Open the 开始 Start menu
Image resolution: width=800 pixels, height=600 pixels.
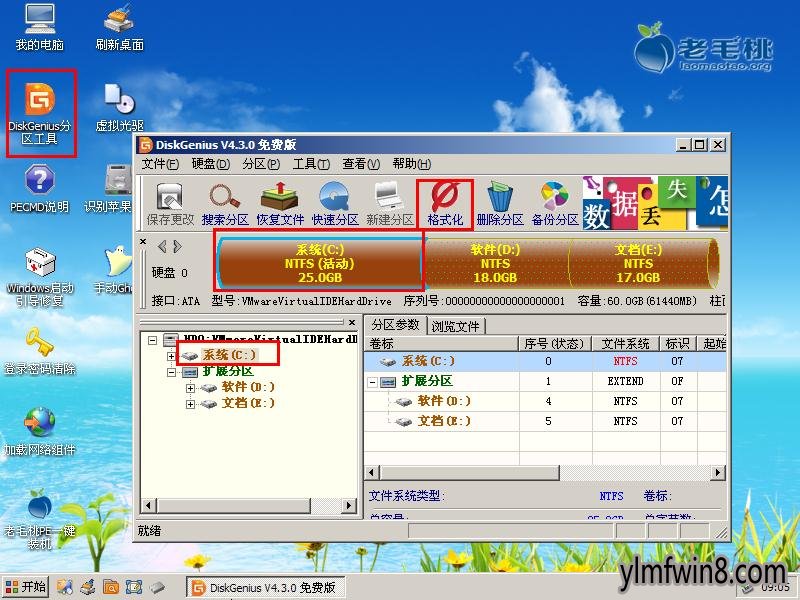tap(26, 587)
